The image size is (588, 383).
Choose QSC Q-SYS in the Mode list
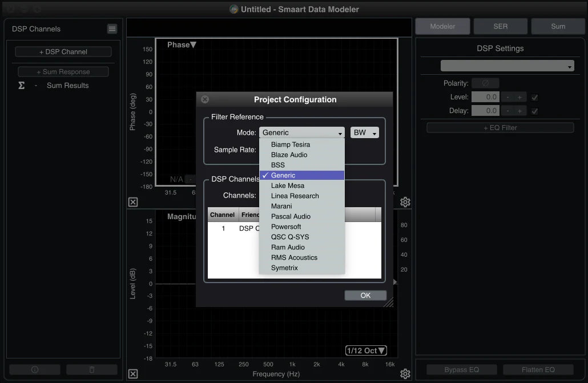click(290, 237)
